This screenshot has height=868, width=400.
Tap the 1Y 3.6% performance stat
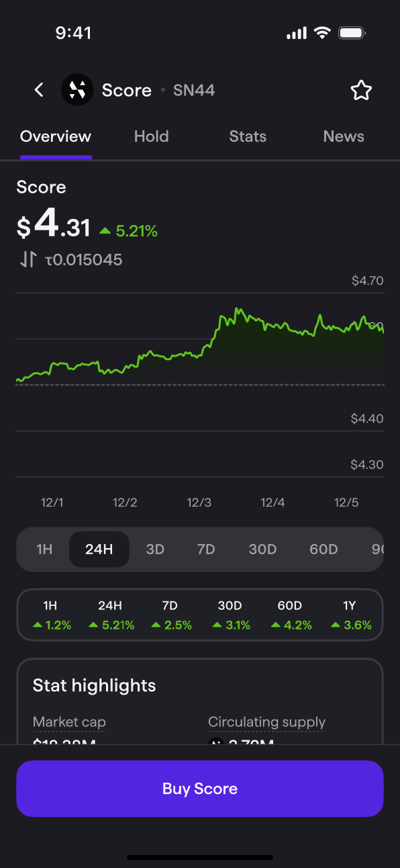tap(350, 615)
